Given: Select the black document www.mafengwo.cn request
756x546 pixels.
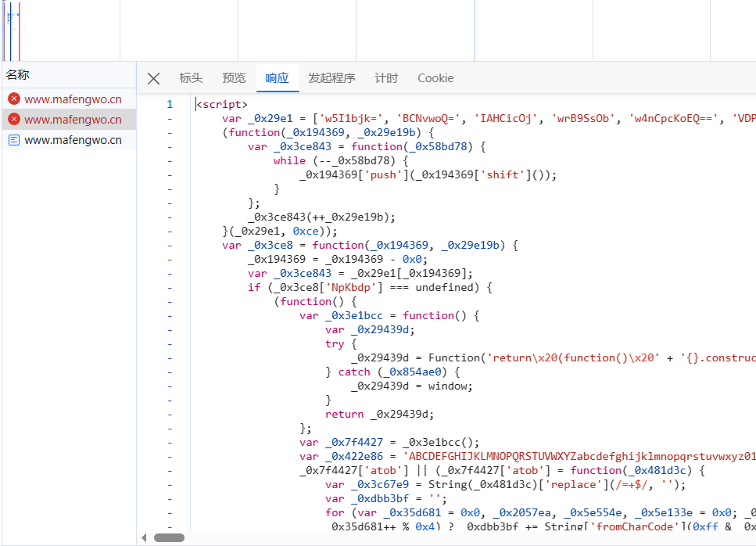Looking at the screenshot, I should [70, 140].
